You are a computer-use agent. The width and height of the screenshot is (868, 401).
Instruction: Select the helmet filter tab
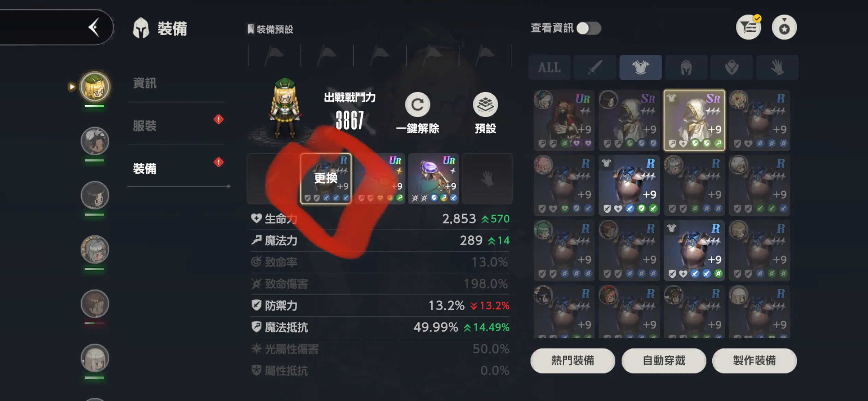click(686, 67)
